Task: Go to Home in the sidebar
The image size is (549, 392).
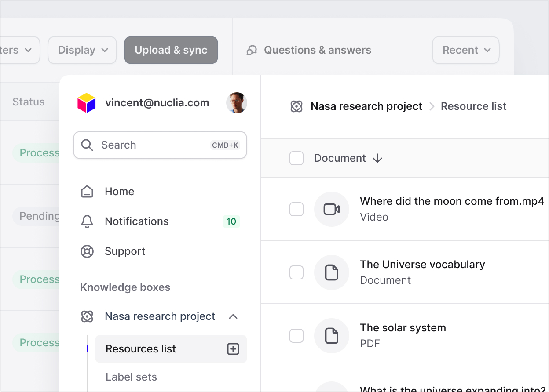Action: click(119, 192)
